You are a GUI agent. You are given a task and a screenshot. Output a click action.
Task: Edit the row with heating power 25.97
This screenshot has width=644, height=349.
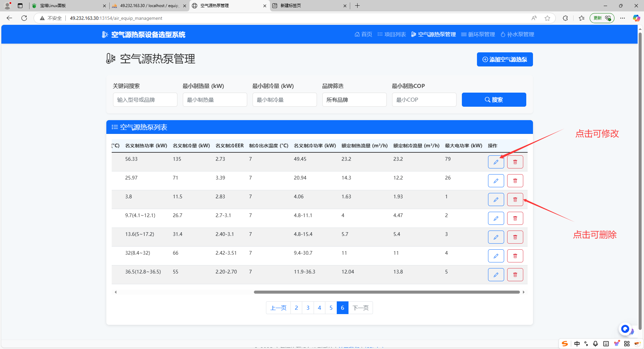pyautogui.click(x=496, y=181)
